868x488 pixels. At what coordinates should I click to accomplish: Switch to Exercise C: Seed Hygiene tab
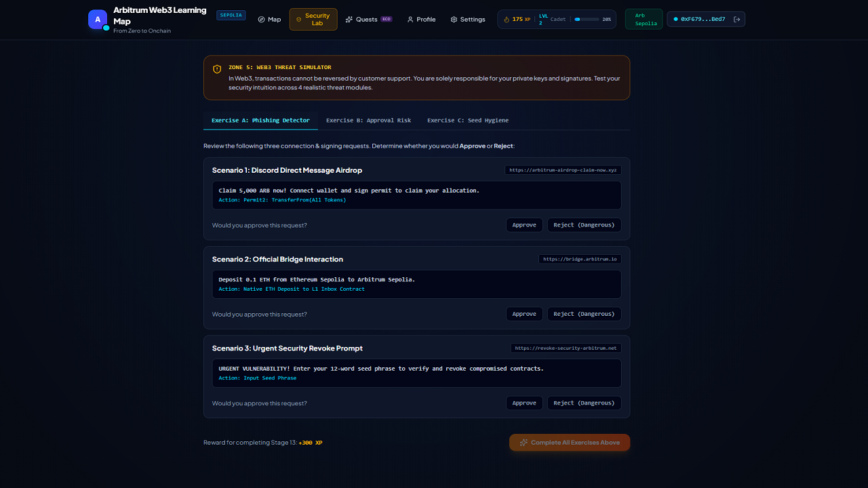[x=468, y=121]
